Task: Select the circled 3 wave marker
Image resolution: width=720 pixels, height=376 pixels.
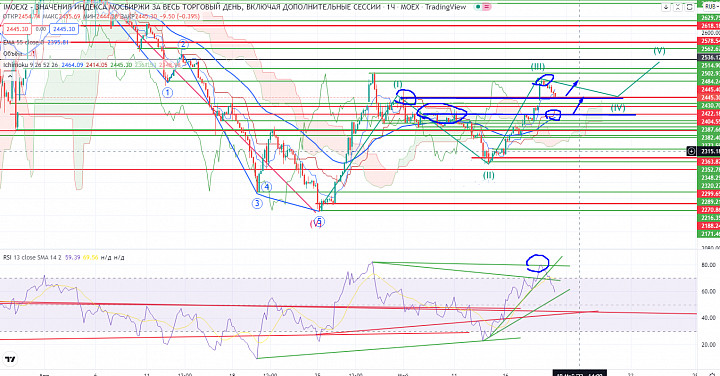Action: [257, 203]
